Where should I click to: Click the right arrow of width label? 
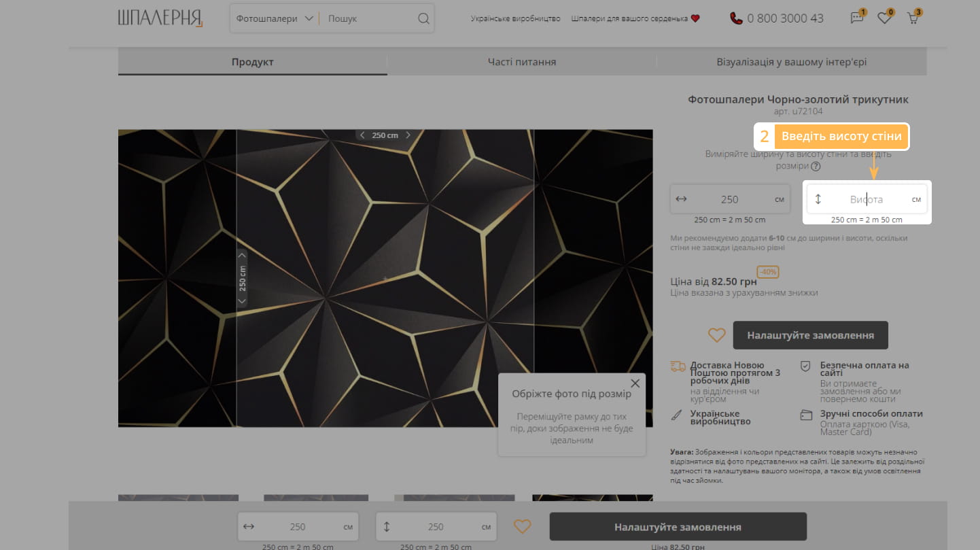[408, 135]
